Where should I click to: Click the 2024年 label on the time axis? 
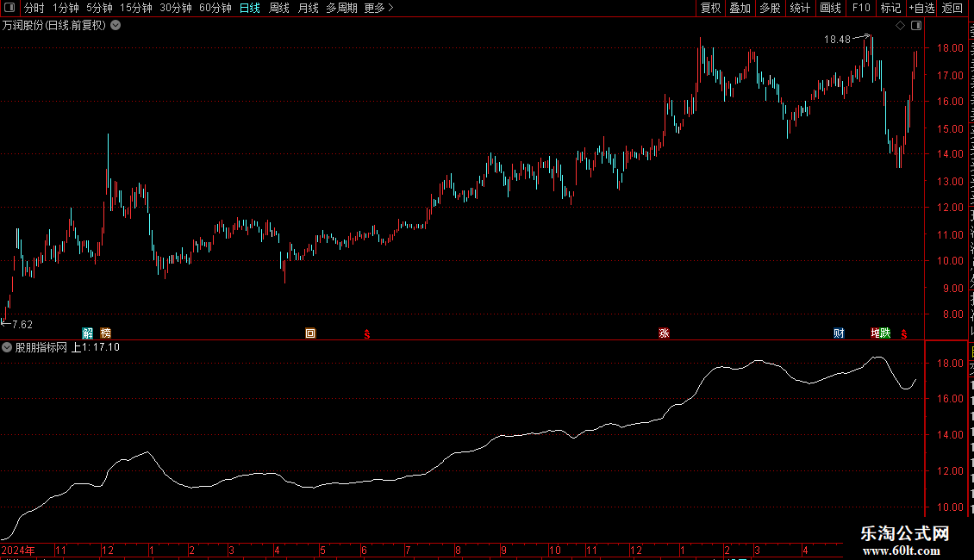[18, 551]
